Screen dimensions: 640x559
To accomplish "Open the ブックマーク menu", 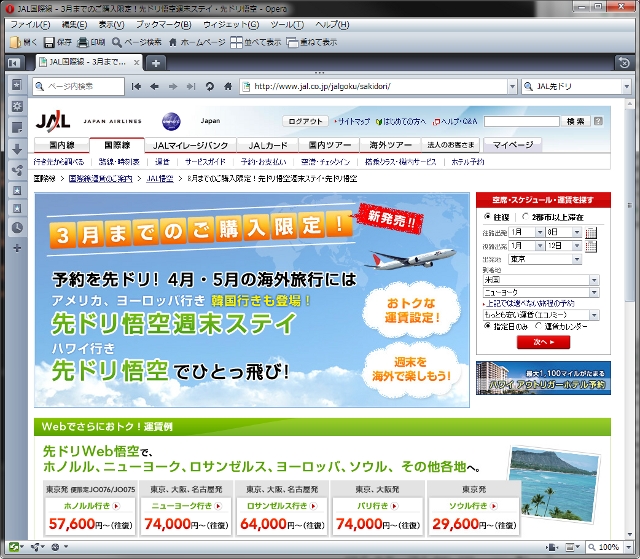I will pos(163,24).
